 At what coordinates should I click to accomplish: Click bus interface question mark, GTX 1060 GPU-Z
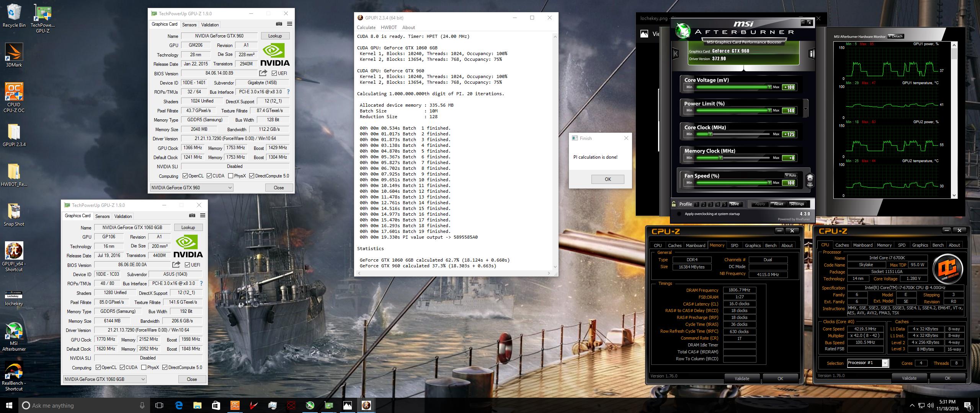coord(201,283)
